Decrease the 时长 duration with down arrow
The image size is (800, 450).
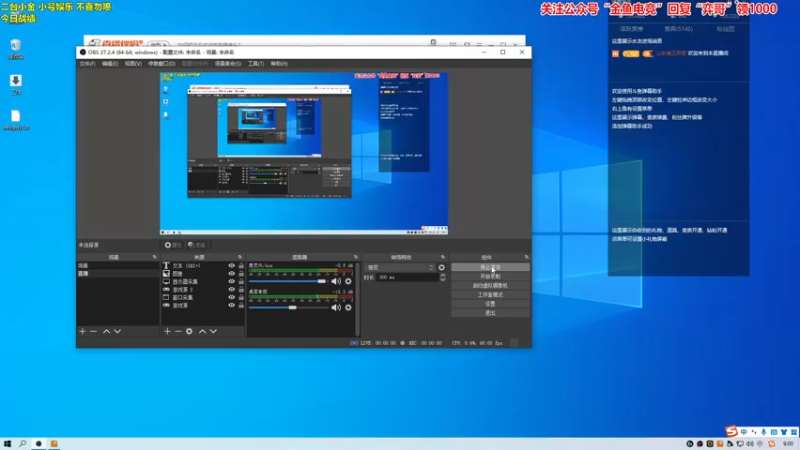(x=442, y=280)
